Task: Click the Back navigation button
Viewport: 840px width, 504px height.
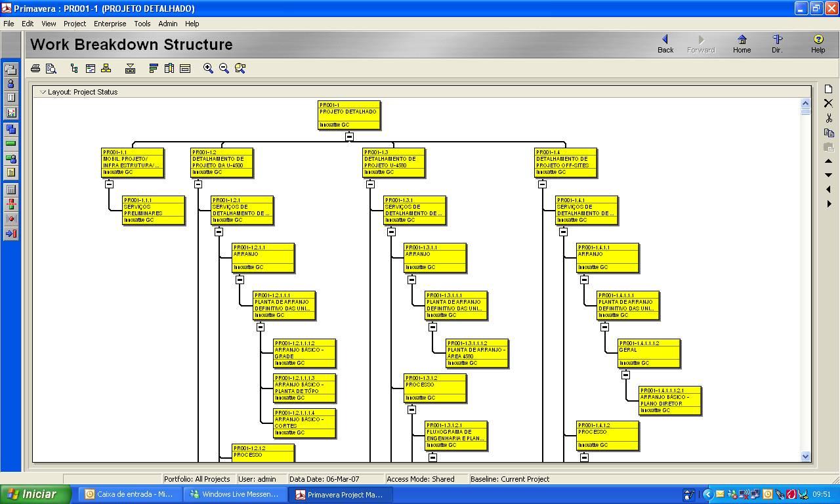Action: [665, 44]
